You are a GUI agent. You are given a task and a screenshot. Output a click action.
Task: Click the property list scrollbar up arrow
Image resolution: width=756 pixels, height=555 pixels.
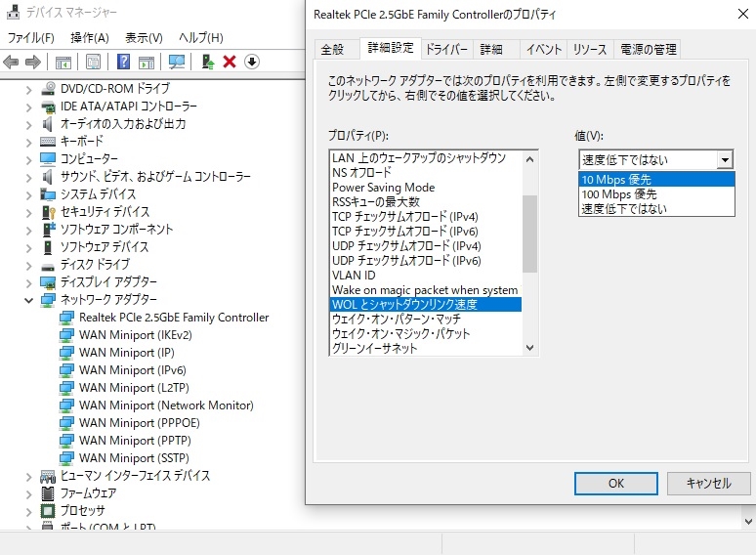point(529,158)
